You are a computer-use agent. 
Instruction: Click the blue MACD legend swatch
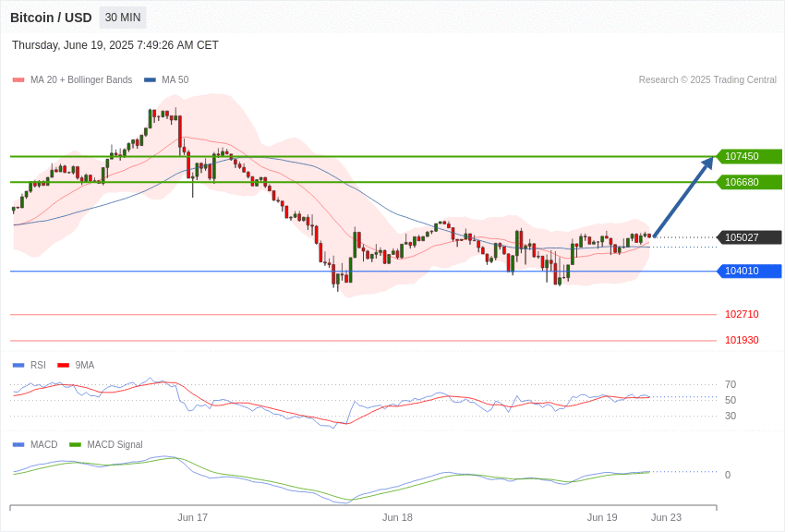(x=18, y=444)
